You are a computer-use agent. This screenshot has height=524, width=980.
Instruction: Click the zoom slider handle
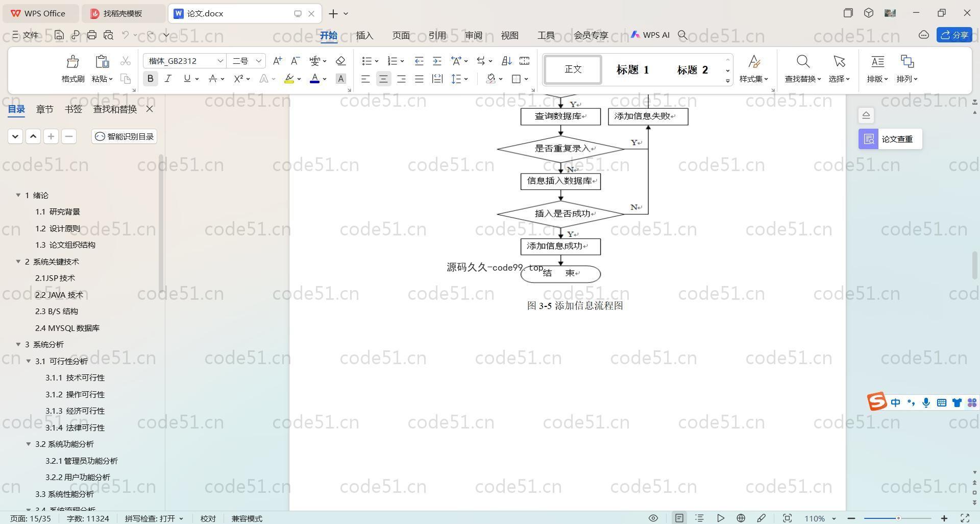point(898,518)
